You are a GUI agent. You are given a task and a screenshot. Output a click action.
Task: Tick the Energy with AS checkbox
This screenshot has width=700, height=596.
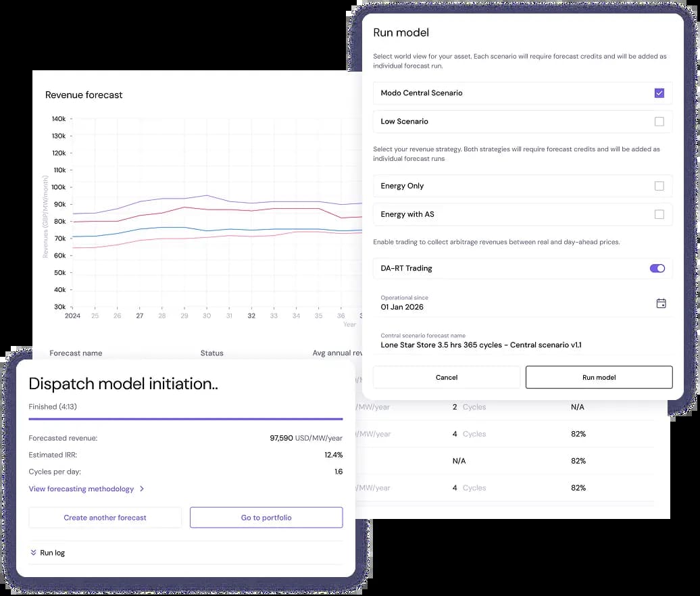pyautogui.click(x=659, y=214)
